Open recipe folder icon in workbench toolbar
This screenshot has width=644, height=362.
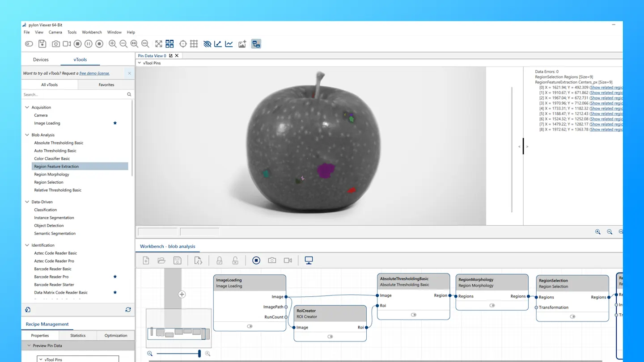[161, 261]
